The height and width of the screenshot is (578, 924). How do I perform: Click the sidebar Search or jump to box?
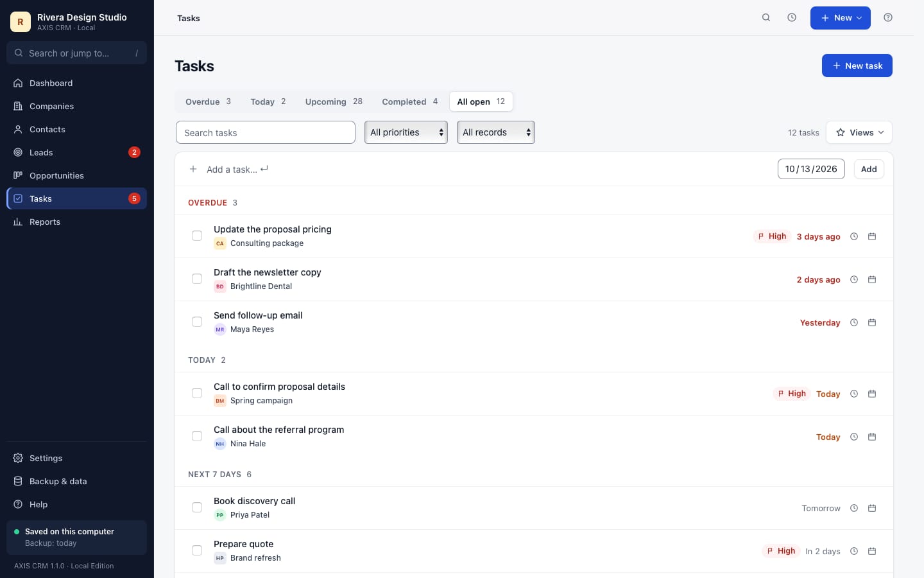76,53
